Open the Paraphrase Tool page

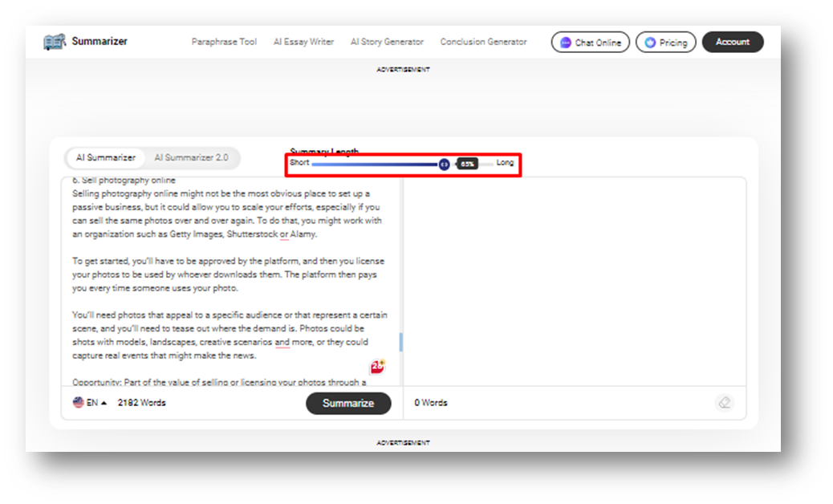point(224,42)
